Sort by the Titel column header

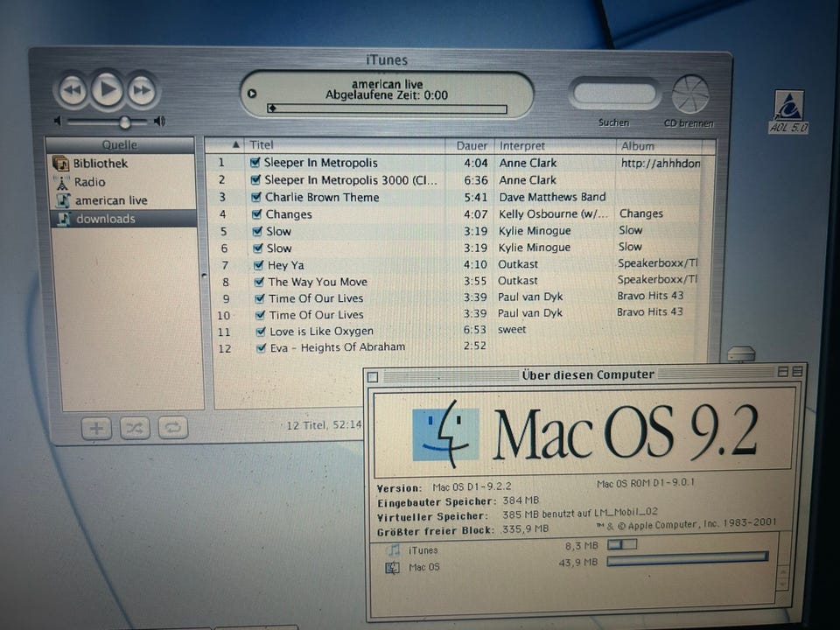[x=345, y=145]
